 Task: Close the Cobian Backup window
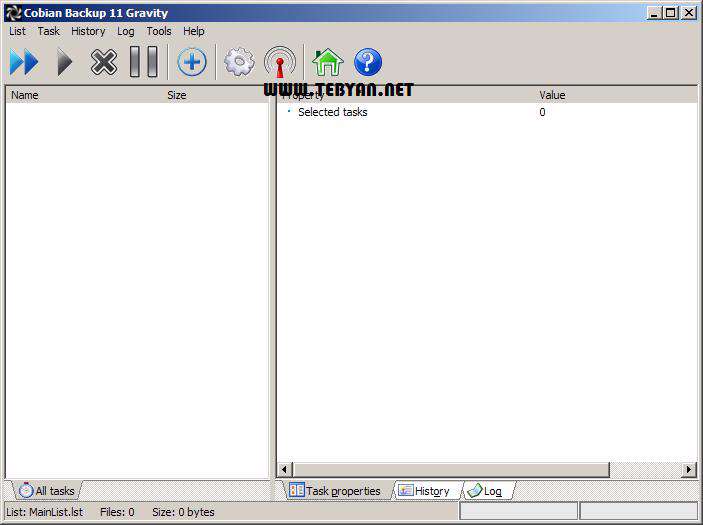pyautogui.click(x=689, y=13)
